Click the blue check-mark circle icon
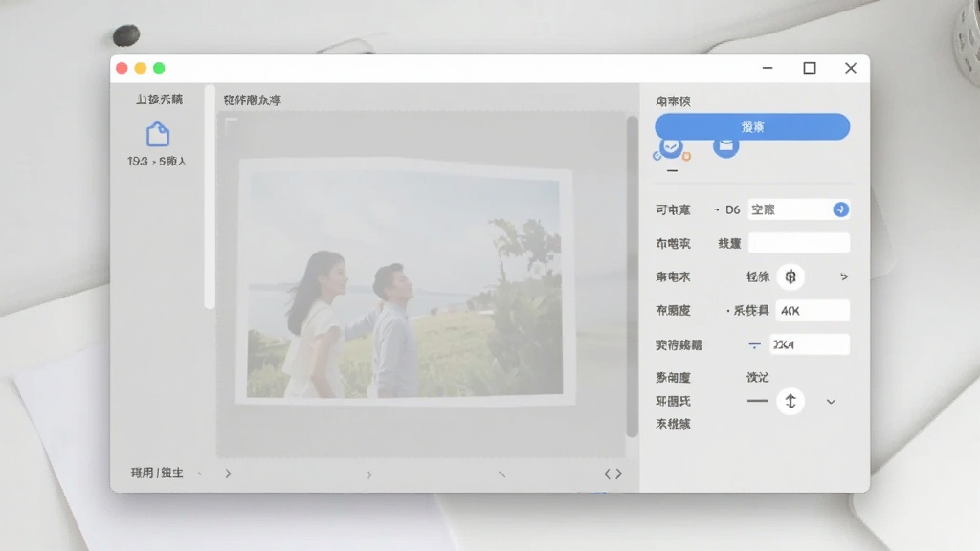This screenshot has height=551, width=980. pyautogui.click(x=671, y=146)
